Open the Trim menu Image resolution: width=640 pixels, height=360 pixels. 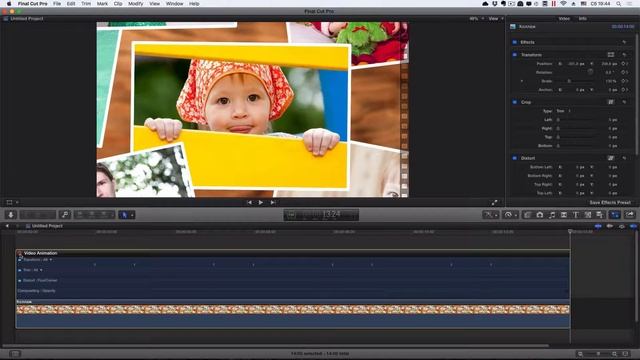point(86,4)
